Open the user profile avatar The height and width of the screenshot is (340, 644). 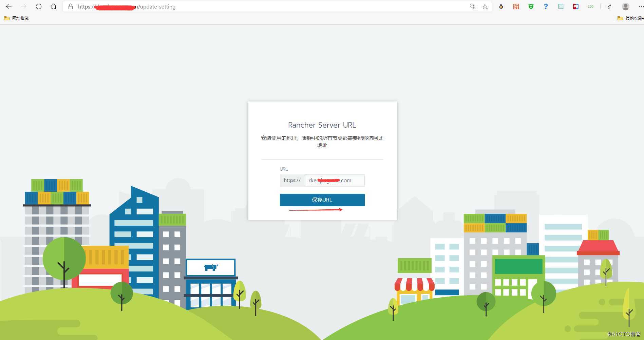(626, 6)
